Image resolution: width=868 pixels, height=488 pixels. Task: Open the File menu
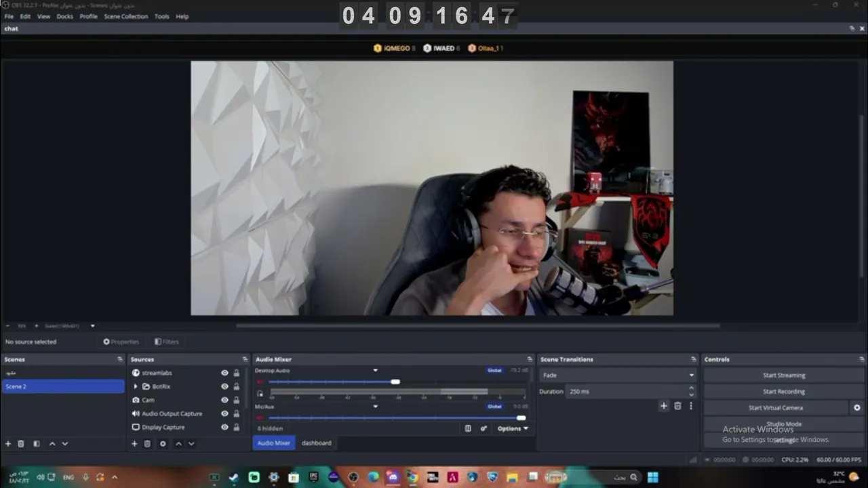pos(9,16)
